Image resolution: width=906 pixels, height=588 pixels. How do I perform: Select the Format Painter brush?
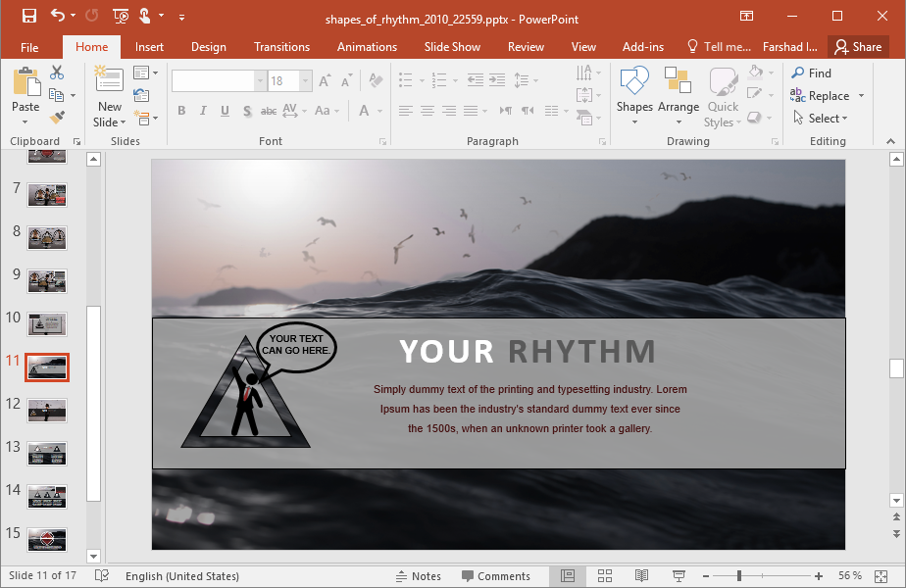pos(57,118)
